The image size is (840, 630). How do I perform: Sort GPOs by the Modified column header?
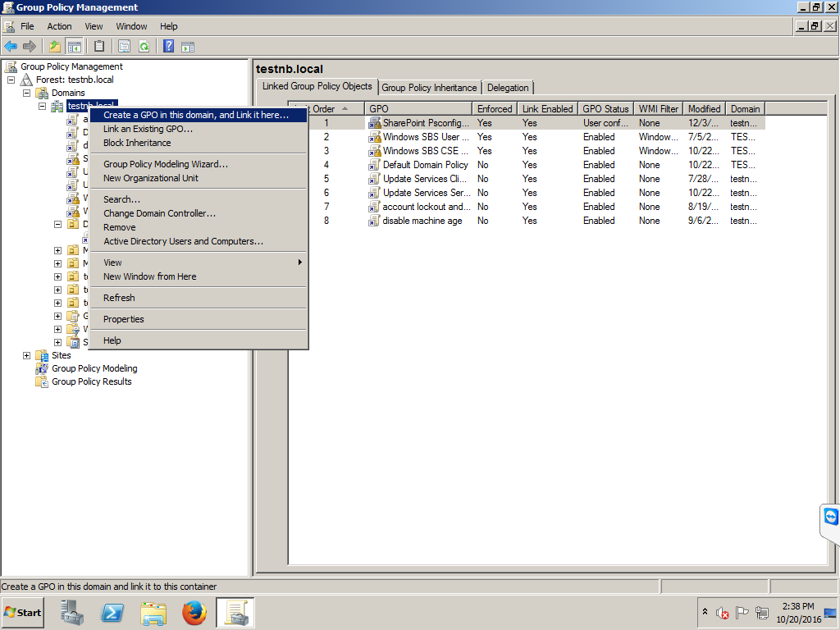coord(703,107)
